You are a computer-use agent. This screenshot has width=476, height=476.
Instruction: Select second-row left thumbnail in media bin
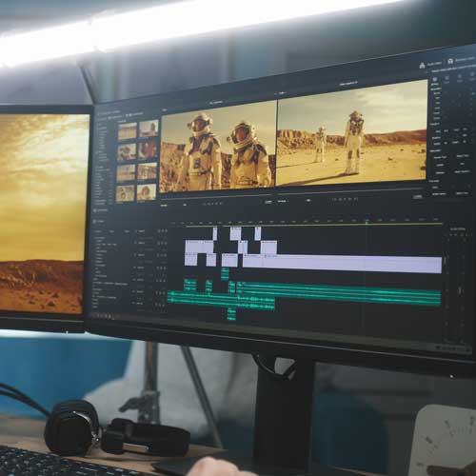click(x=127, y=152)
